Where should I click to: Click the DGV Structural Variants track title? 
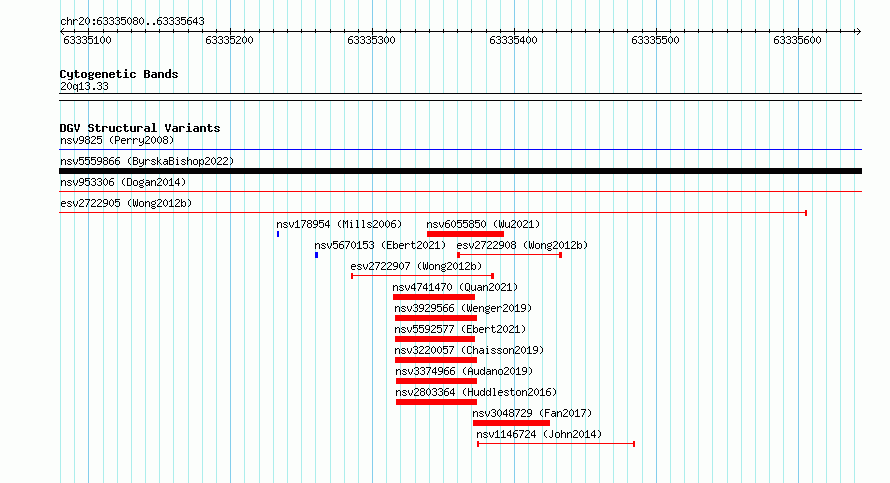(140, 128)
